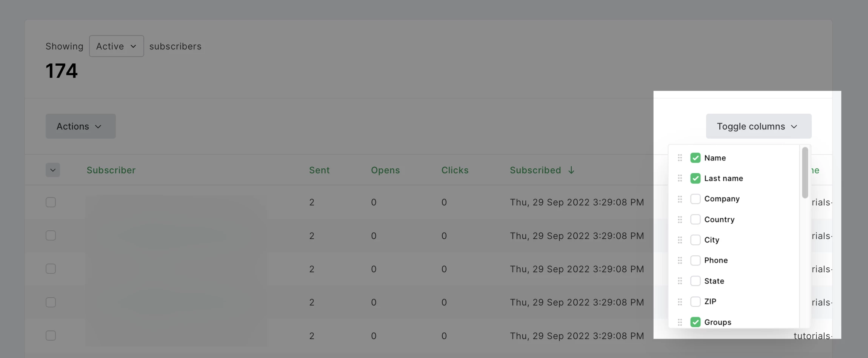Click the drag handle beside Phone

[x=680, y=261]
